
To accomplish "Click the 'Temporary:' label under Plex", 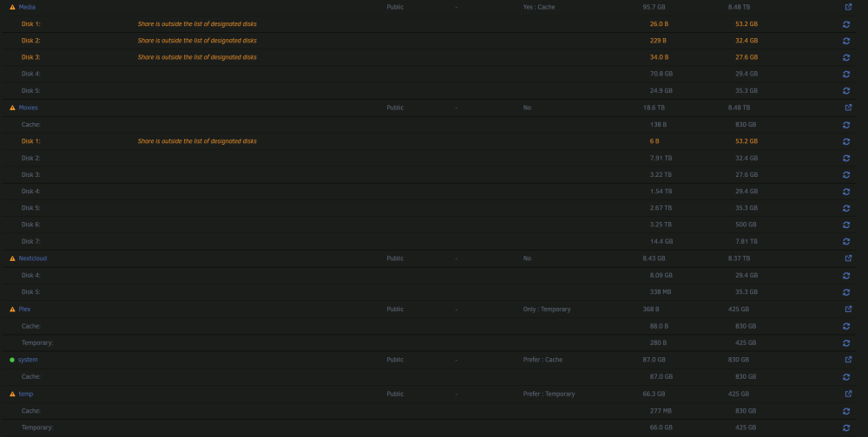I will 37,343.
